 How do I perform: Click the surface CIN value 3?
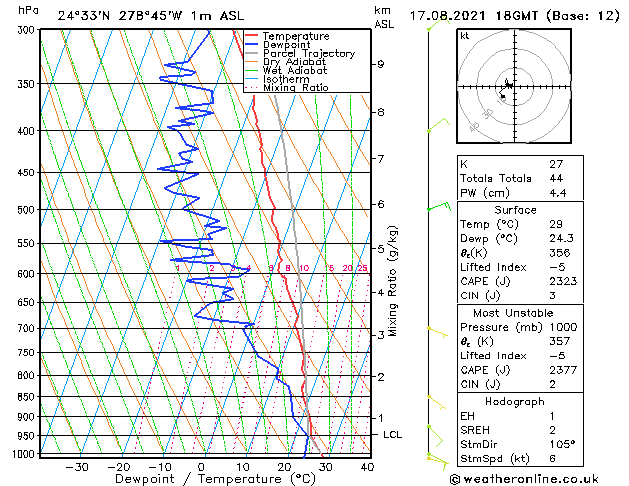point(552,296)
